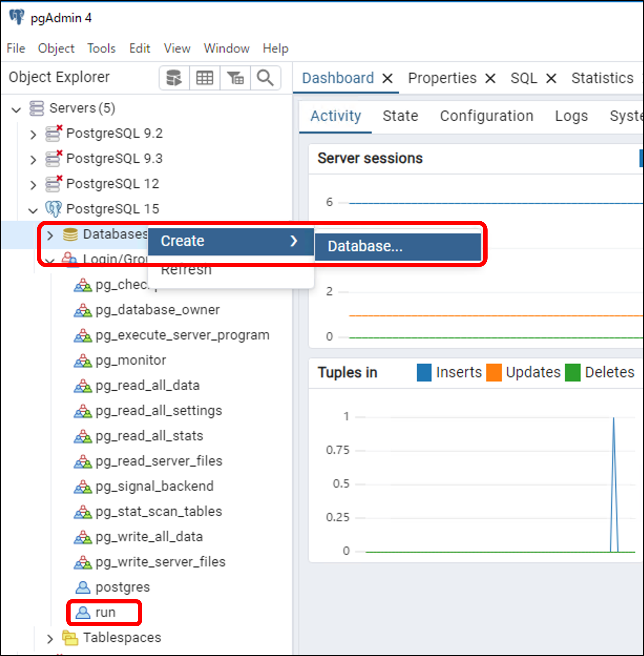The width and height of the screenshot is (644, 656).
Task: Open the State dashboard sub-tab
Action: pos(401,116)
